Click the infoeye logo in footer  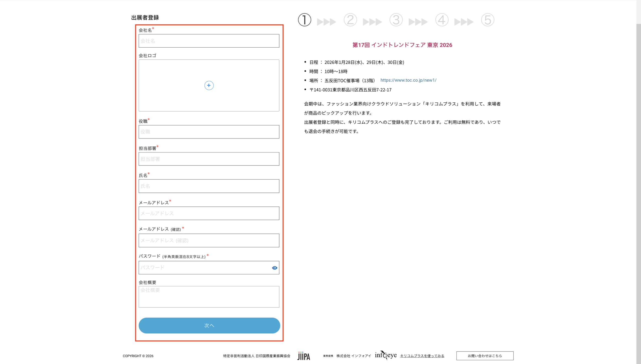pos(386,355)
